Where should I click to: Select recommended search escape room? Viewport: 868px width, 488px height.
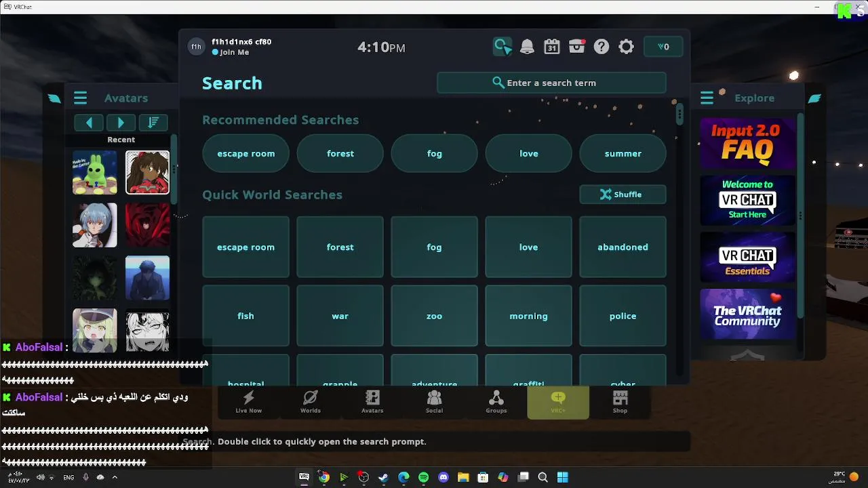(x=245, y=154)
